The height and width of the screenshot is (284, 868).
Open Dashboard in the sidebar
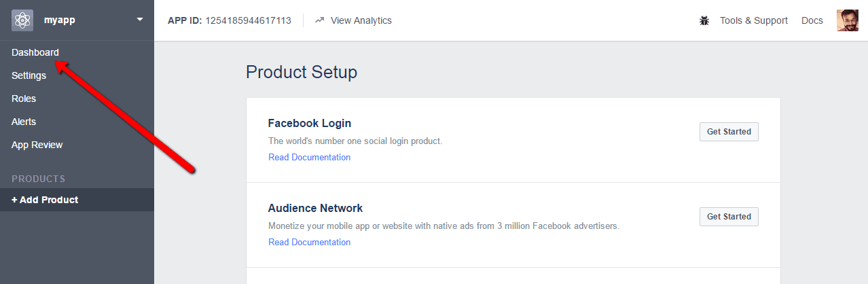(x=35, y=52)
